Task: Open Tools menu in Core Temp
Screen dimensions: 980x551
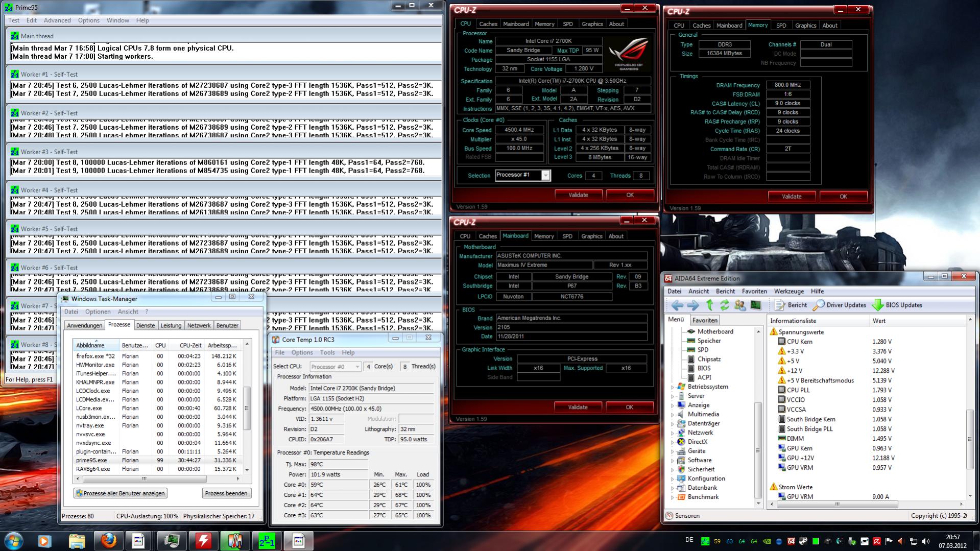Action: pos(327,353)
